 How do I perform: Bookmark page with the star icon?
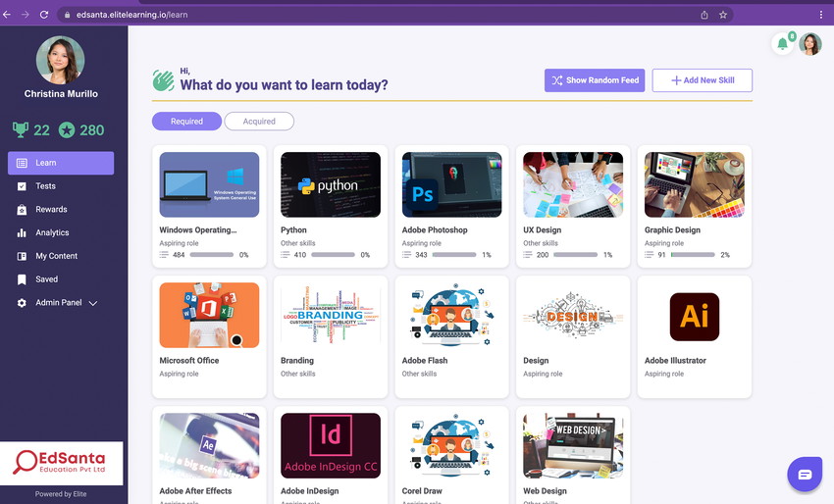point(723,15)
